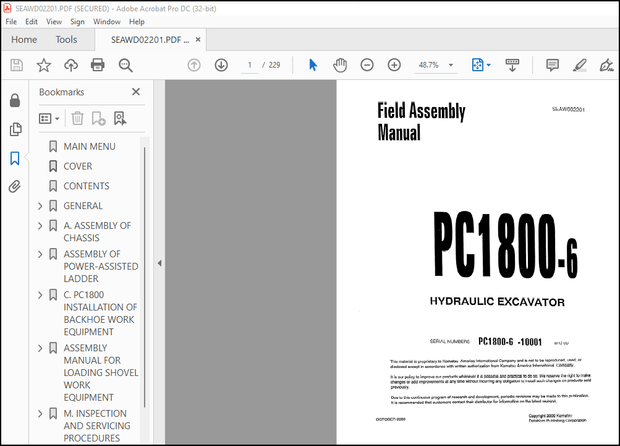Click the Save file icon
620x446 pixels.
17,65
